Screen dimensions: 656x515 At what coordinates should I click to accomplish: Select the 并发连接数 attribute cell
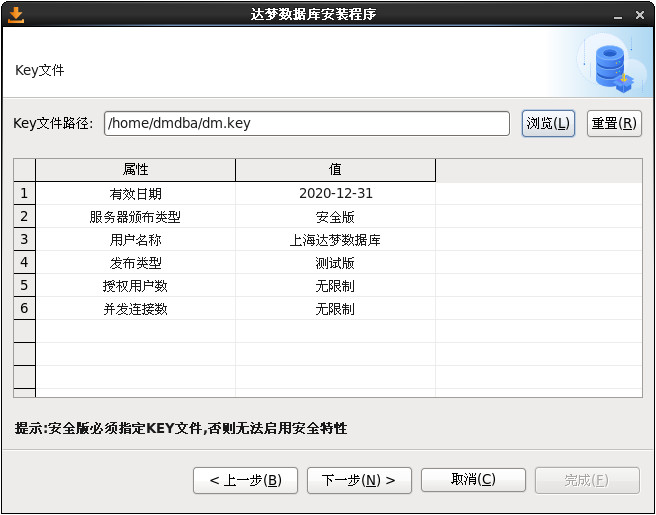click(x=136, y=309)
